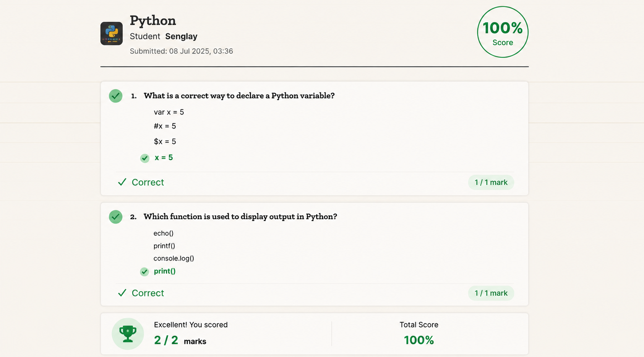The image size is (644, 357).
Task: Click the green checkmark beside question 2
Action: coord(115,217)
